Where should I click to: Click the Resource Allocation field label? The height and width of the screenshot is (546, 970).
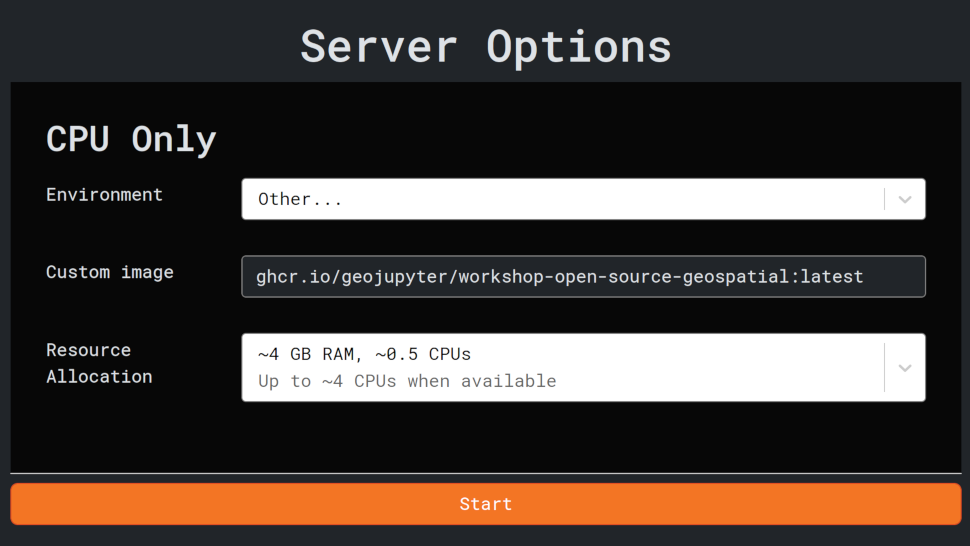pyautogui.click(x=99, y=363)
